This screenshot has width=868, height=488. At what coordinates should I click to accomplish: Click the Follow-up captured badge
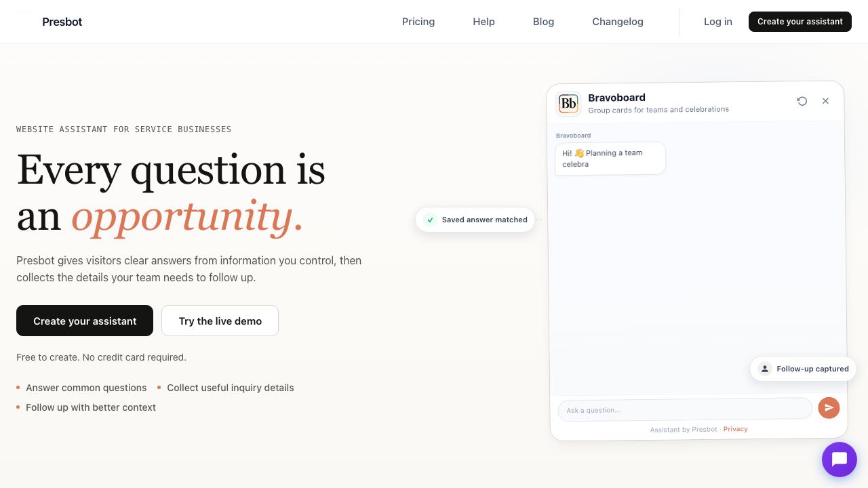tap(804, 369)
